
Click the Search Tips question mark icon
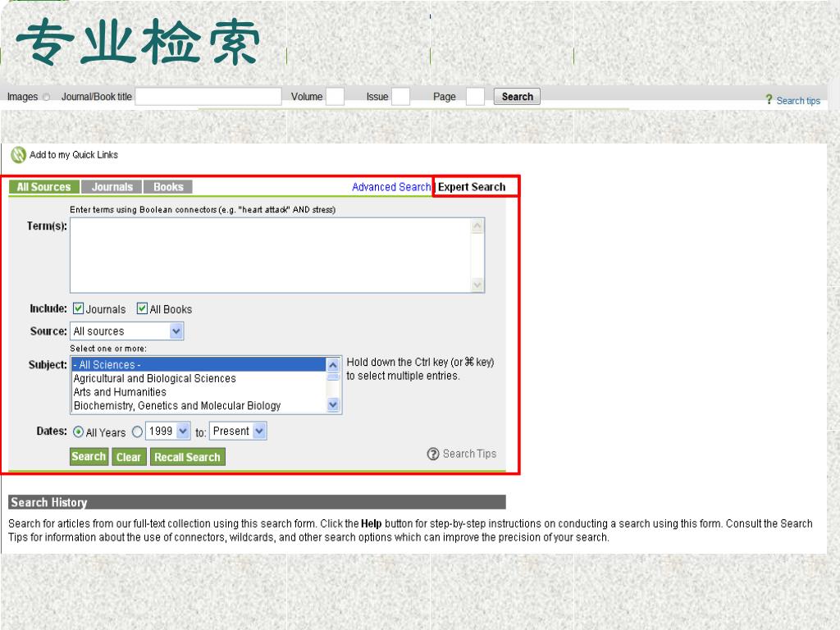433,454
